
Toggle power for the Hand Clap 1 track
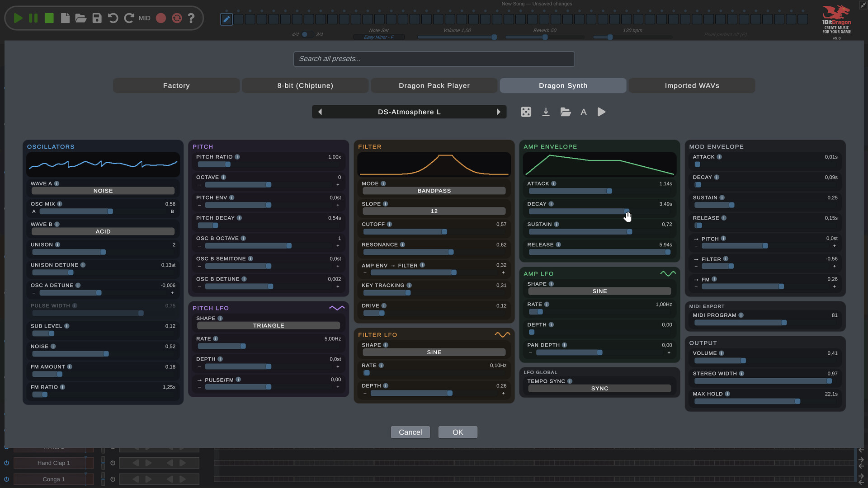(x=6, y=463)
